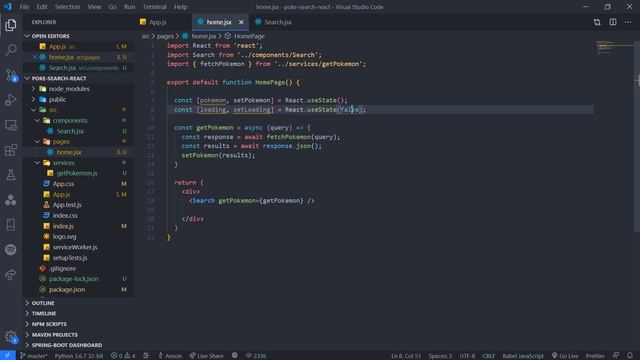
Task: Open Live Share view in activity bar
Action: point(11,274)
